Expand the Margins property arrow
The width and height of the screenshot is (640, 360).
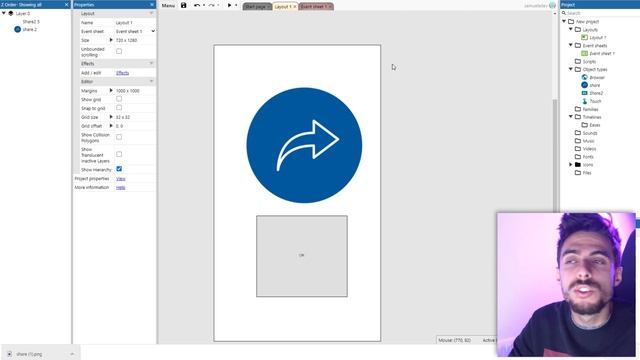pos(111,91)
